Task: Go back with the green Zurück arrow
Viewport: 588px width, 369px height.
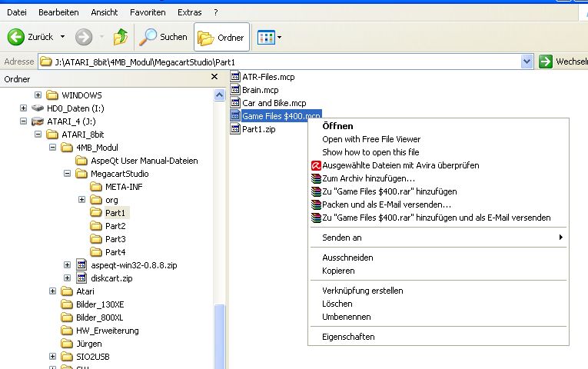Action: click(x=15, y=37)
